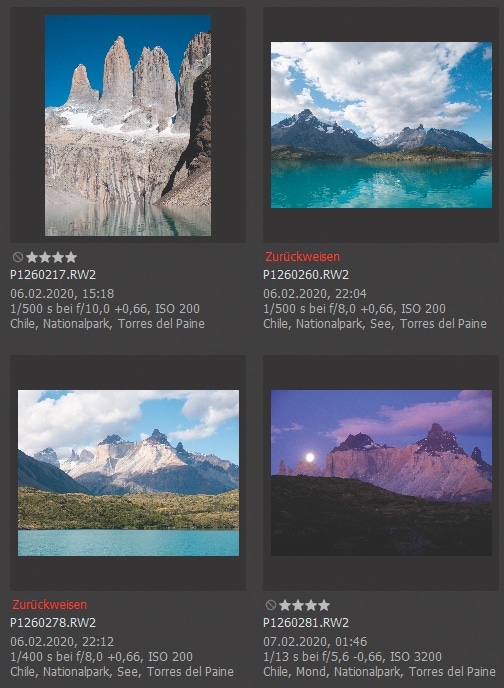Image resolution: width=504 pixels, height=688 pixels.
Task: Set first star rating for P1260217.RW2
Action: (x=32, y=257)
